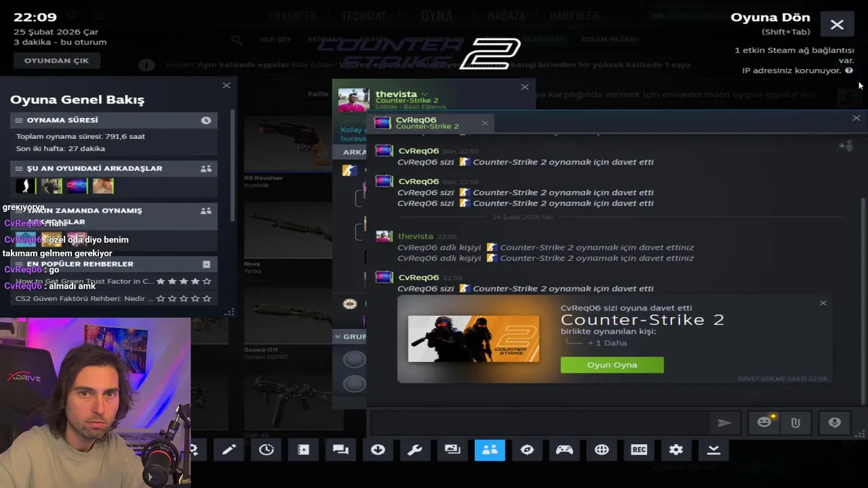Click the OYUNDAN ÇIK button
This screenshot has width=868, height=488.
(56, 60)
